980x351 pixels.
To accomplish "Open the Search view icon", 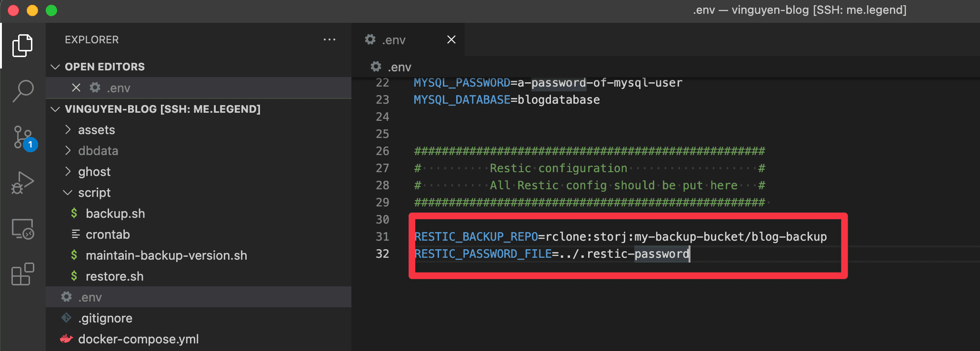I will click(22, 91).
